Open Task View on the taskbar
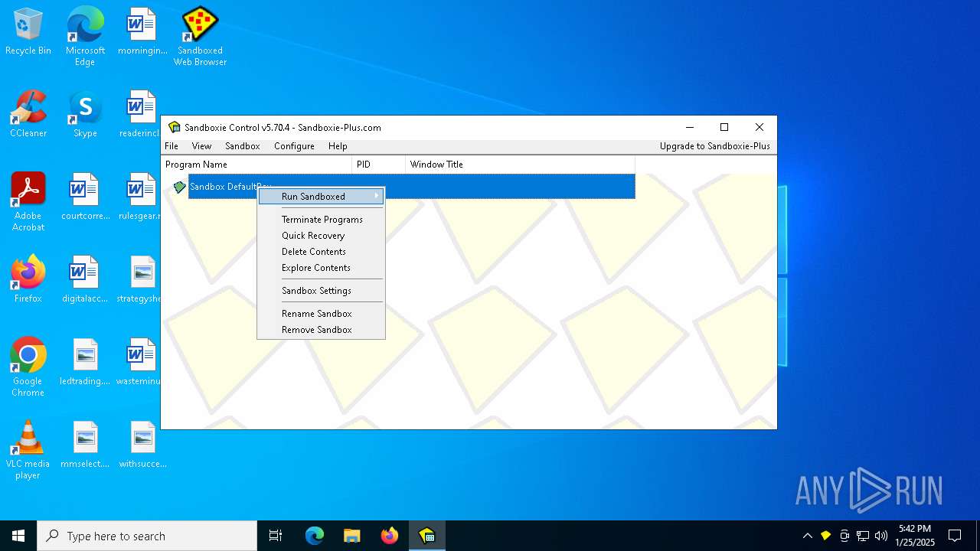This screenshot has width=980, height=551. click(276, 536)
